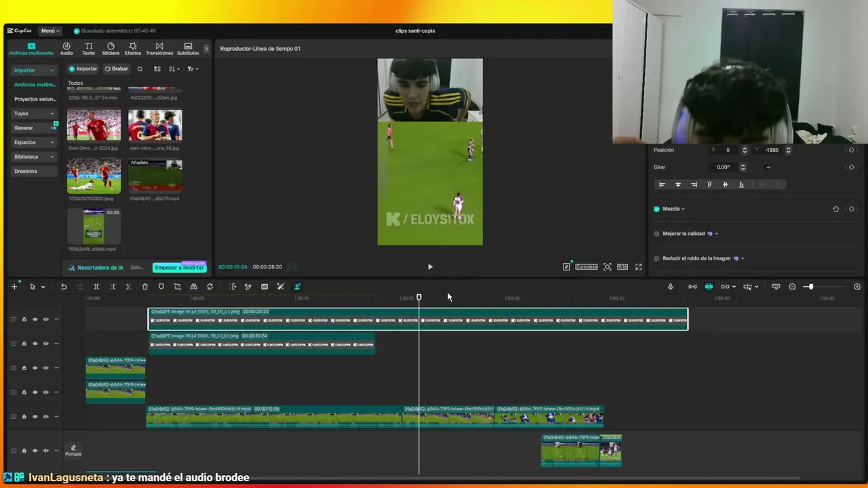Click the rotate clip icon in the timeline toolbar
The width and height of the screenshot is (868, 488).
tap(210, 287)
